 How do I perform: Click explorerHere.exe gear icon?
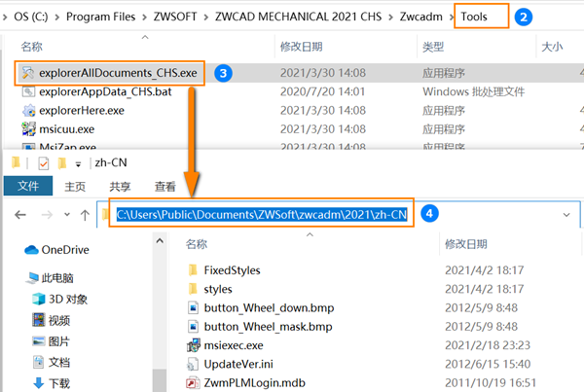pyautogui.click(x=28, y=111)
